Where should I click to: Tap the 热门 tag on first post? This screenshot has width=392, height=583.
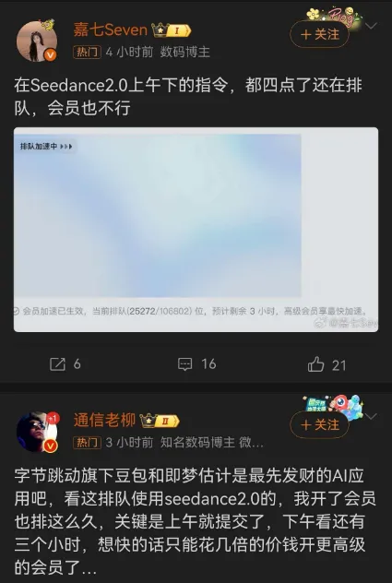87,52
